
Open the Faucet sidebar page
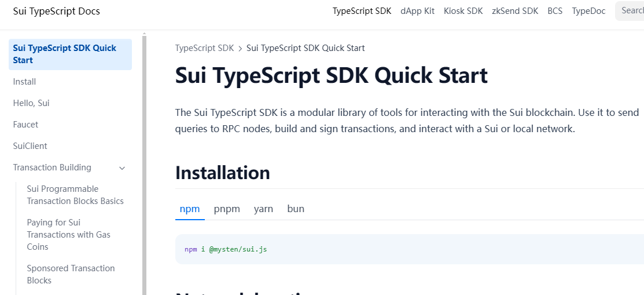25,125
